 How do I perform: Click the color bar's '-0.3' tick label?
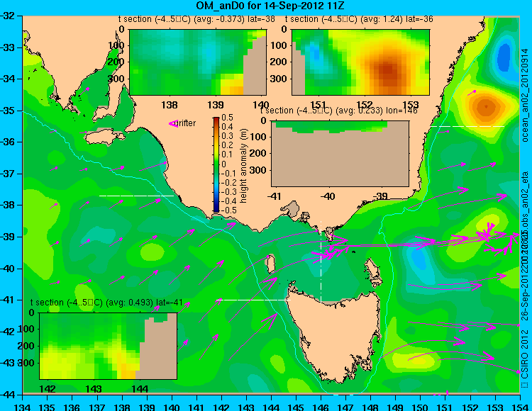pos(228,192)
